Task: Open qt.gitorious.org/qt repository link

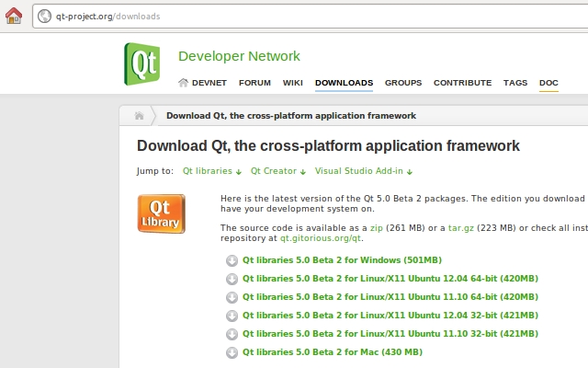Action: pos(321,238)
